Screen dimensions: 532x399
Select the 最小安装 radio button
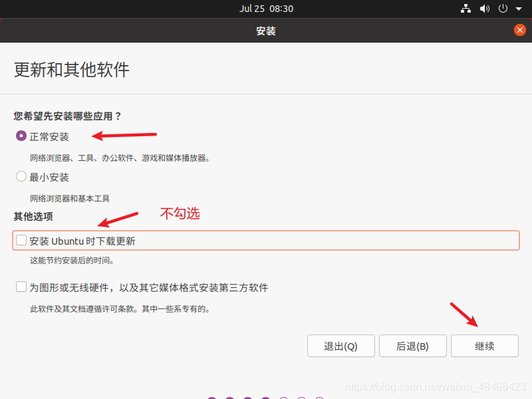click(x=21, y=176)
